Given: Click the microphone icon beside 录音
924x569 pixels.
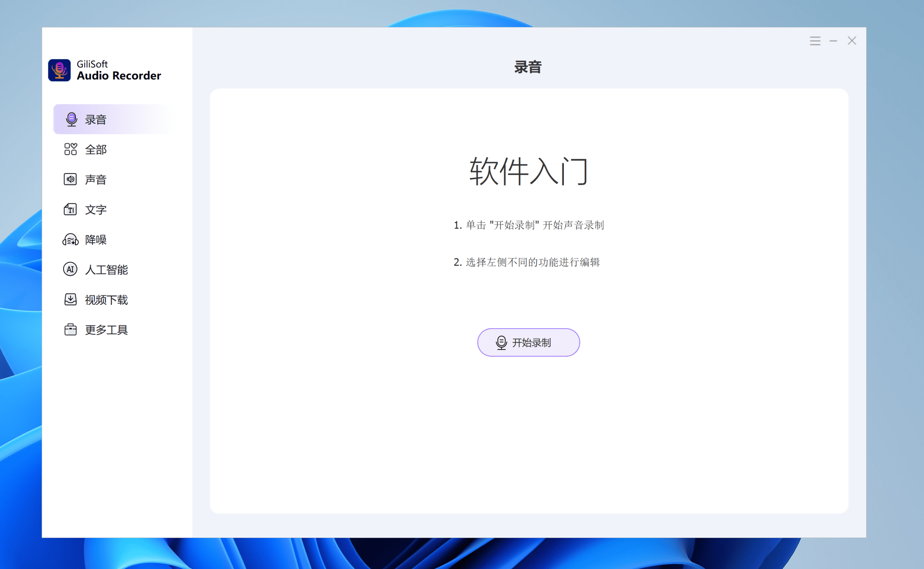Looking at the screenshot, I should click(71, 119).
